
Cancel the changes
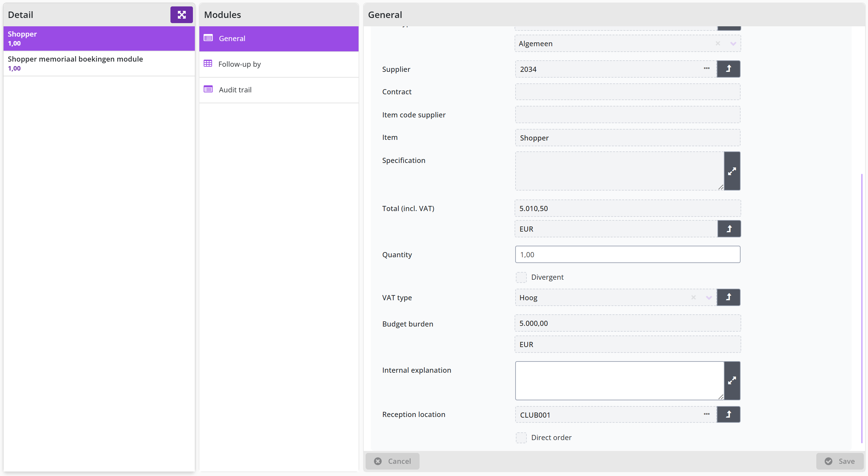393,461
